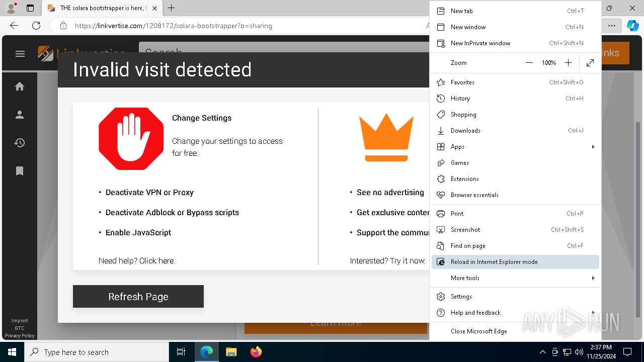Viewport: 644px width, 362px height.
Task: Click the Settings and more ellipsis
Action: tap(611, 26)
